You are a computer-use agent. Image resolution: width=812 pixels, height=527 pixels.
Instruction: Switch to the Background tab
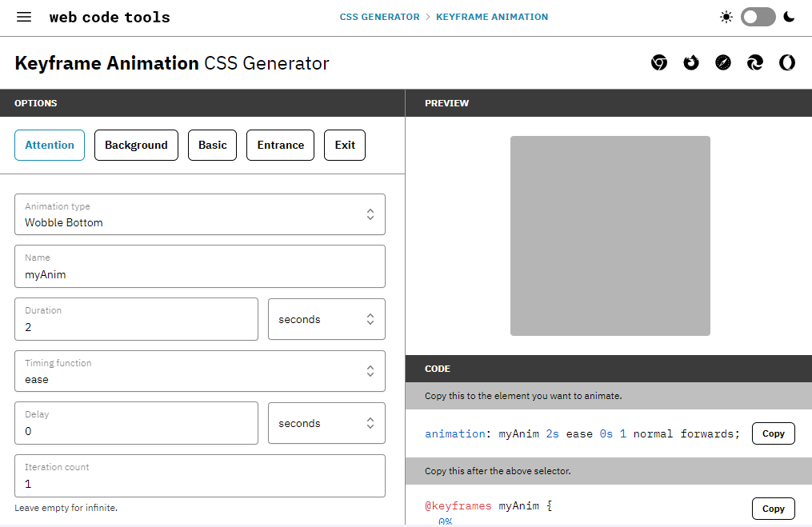coord(136,145)
